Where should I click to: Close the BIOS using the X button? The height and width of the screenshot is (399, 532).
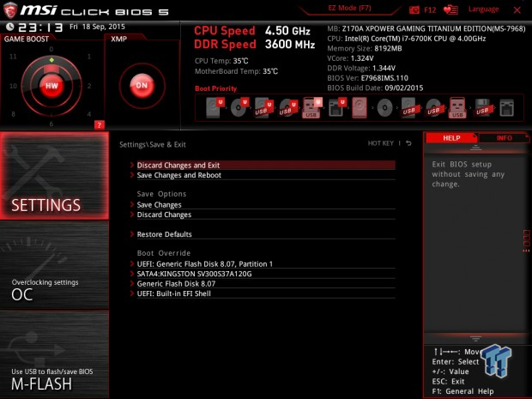(x=517, y=10)
